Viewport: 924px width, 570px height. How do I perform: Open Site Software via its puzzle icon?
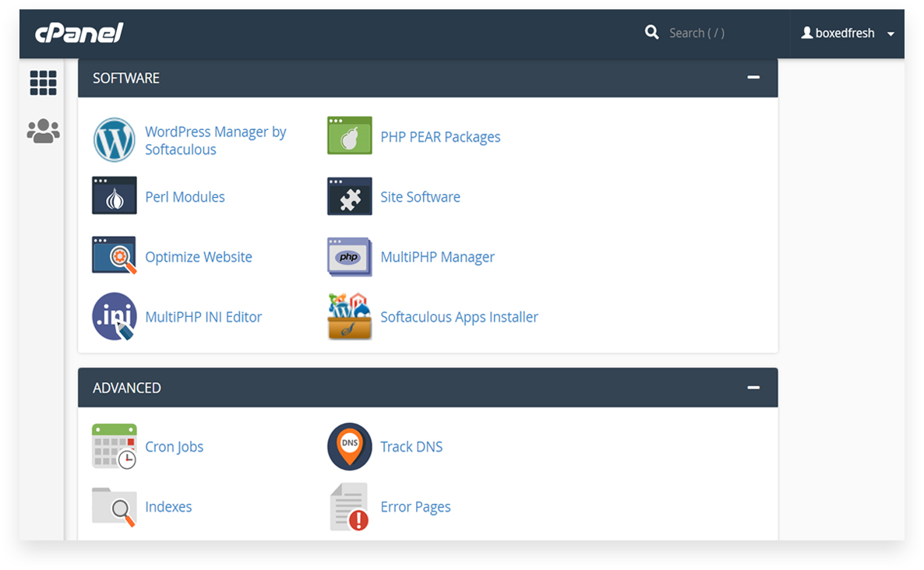pos(349,196)
